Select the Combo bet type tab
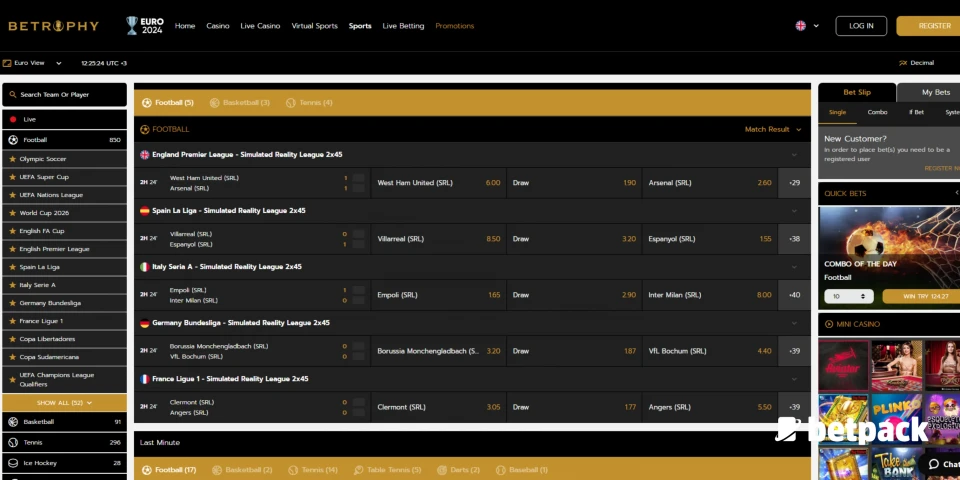The height and width of the screenshot is (480, 960). [877, 112]
